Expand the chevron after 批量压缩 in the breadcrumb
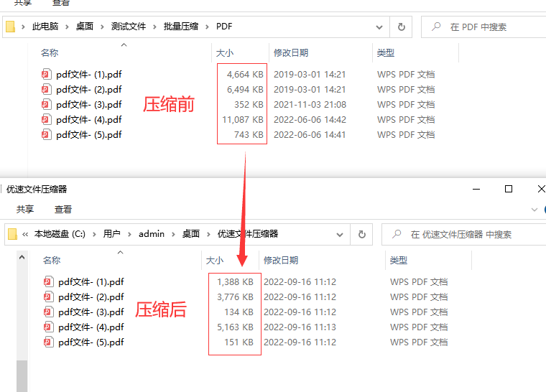Image resolution: width=546 pixels, height=392 pixels. coord(207,27)
